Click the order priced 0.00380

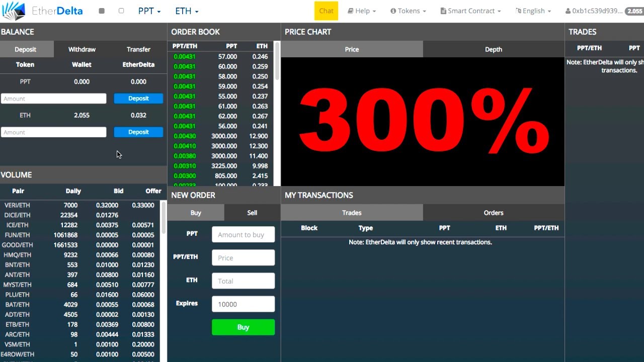click(x=220, y=156)
